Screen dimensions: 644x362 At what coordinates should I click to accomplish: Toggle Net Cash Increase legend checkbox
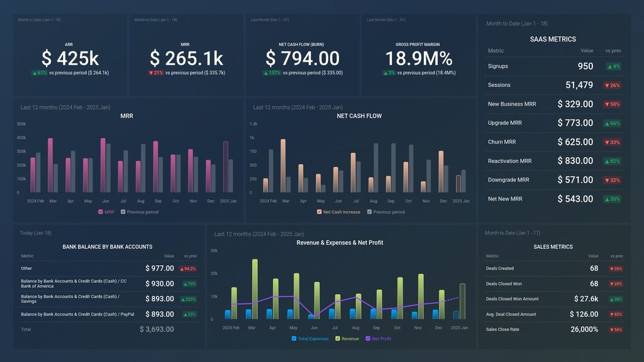click(319, 212)
